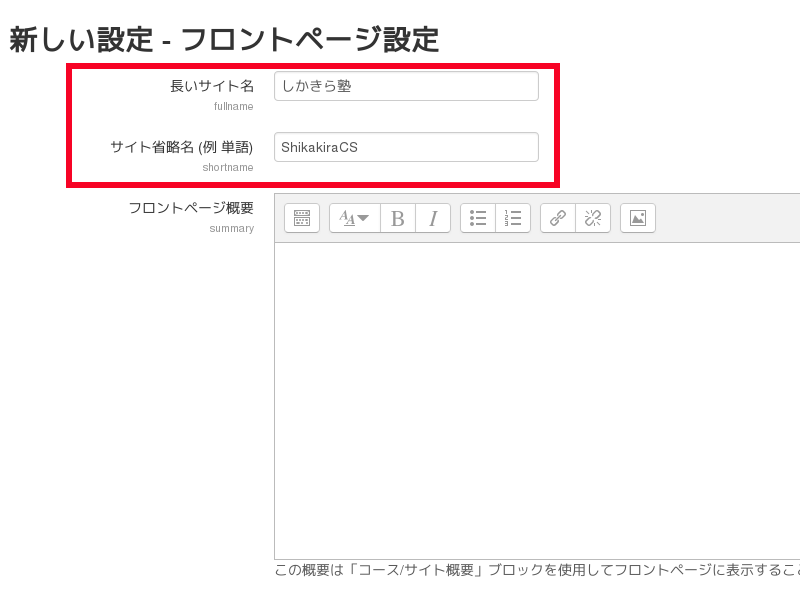
Task: Click the 新しい設定 - フロントページ設定 heading
Action: pyautogui.click(x=224, y=39)
